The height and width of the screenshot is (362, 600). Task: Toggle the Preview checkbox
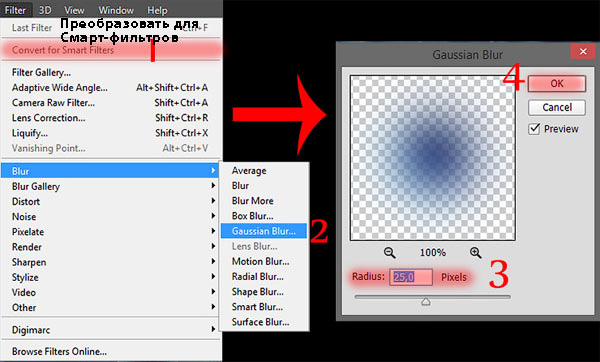point(534,129)
